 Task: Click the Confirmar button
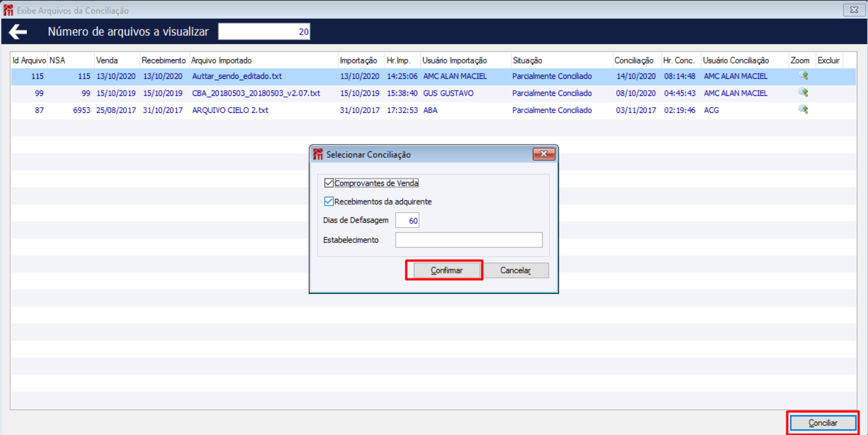447,271
